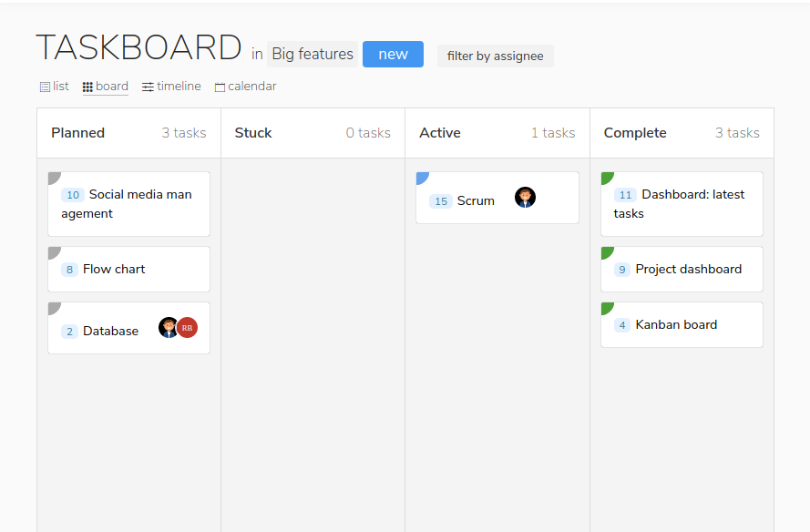Click the TASKBOARD page title

139,47
